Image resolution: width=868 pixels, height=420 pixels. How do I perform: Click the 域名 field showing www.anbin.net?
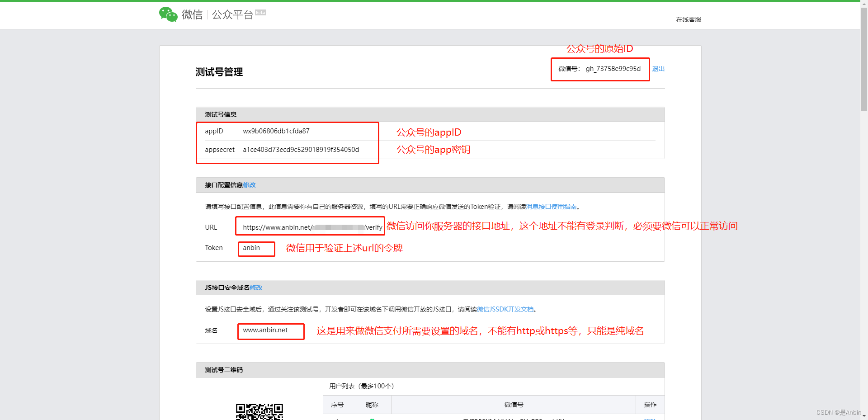pyautogui.click(x=270, y=330)
